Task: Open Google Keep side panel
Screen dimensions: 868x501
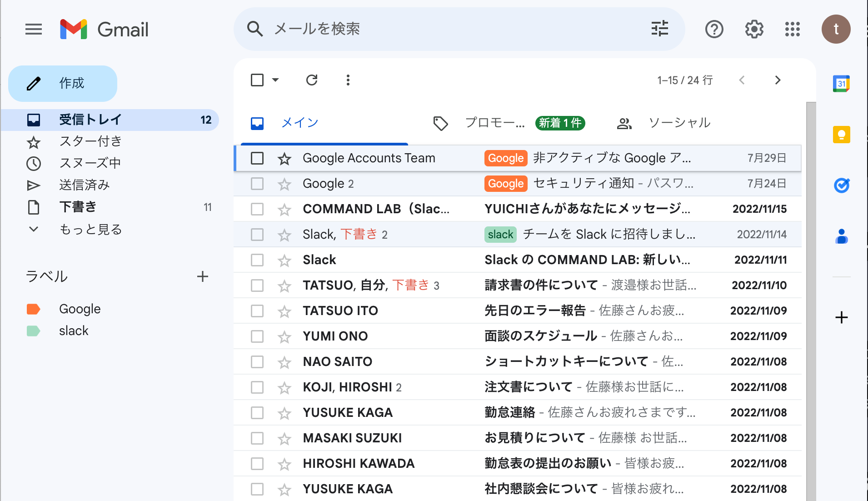Action: point(841,135)
